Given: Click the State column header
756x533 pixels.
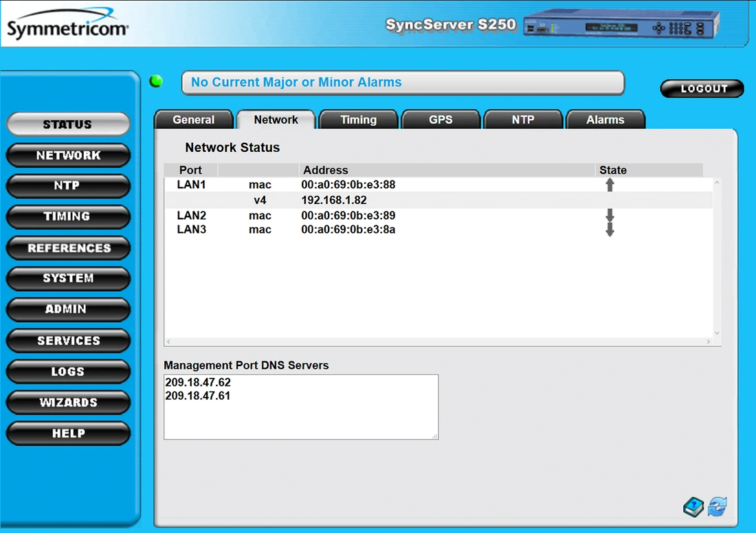Looking at the screenshot, I should pos(649,170).
